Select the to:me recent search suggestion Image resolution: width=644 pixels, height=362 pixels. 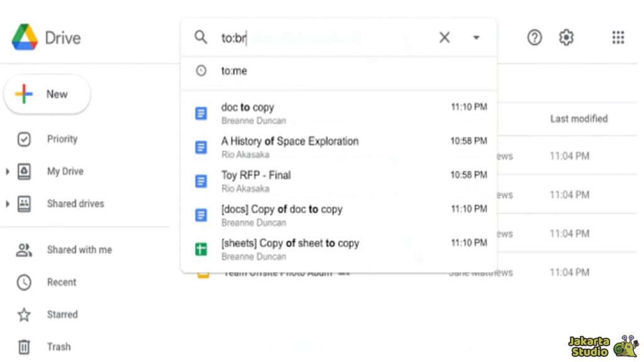[x=339, y=71]
